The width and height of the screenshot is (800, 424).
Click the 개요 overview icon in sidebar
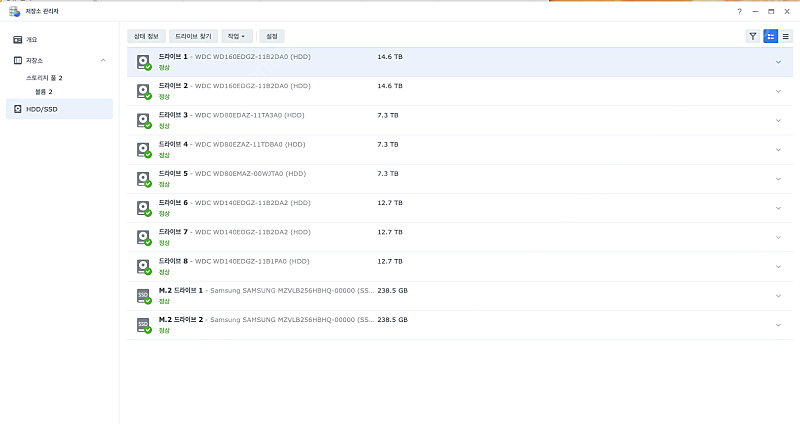pyautogui.click(x=18, y=40)
